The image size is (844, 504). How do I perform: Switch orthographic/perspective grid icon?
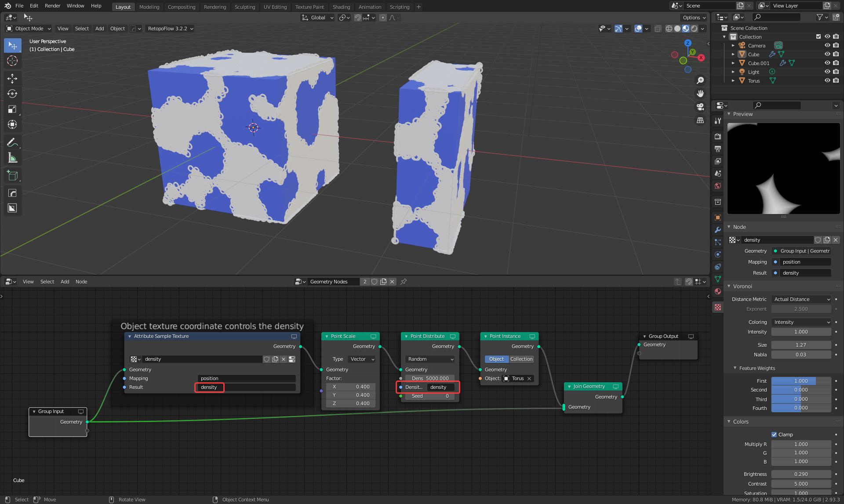[700, 120]
